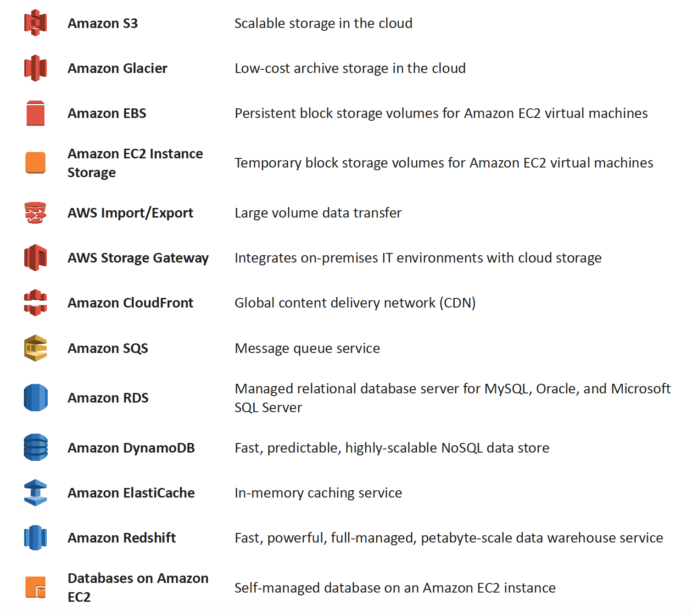Screen dimensions: 692x616
Task: Click the blue Amazon RDS icon
Action: click(x=35, y=398)
